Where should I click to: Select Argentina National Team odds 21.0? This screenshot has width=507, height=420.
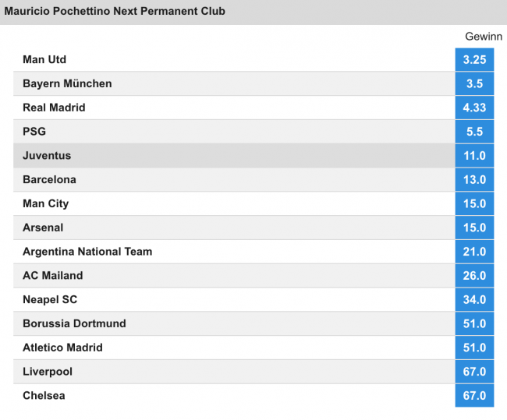point(473,252)
